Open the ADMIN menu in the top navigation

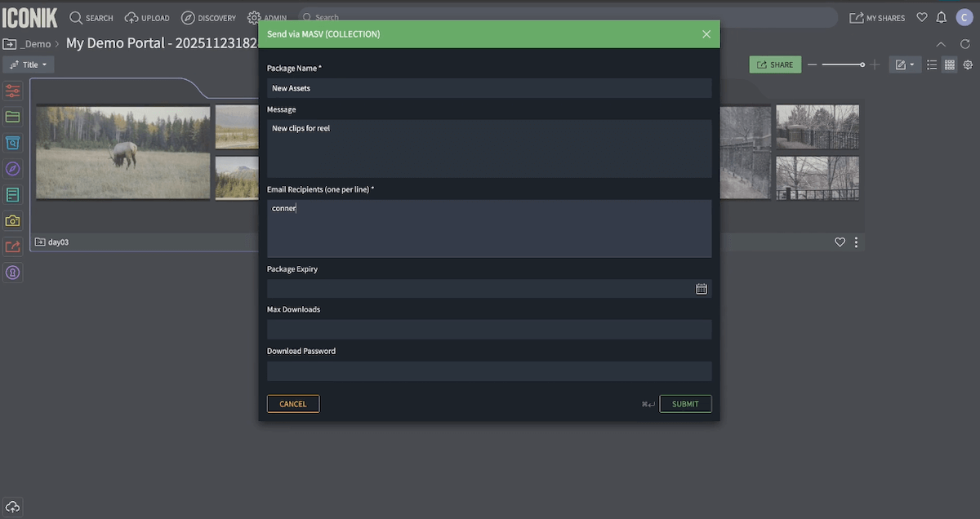point(267,17)
